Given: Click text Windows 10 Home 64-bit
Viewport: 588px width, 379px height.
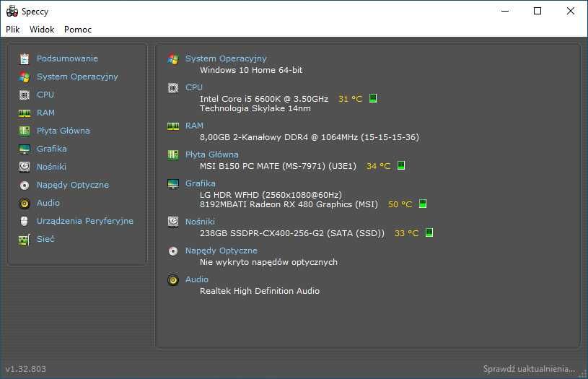Looking at the screenshot, I should pos(251,70).
